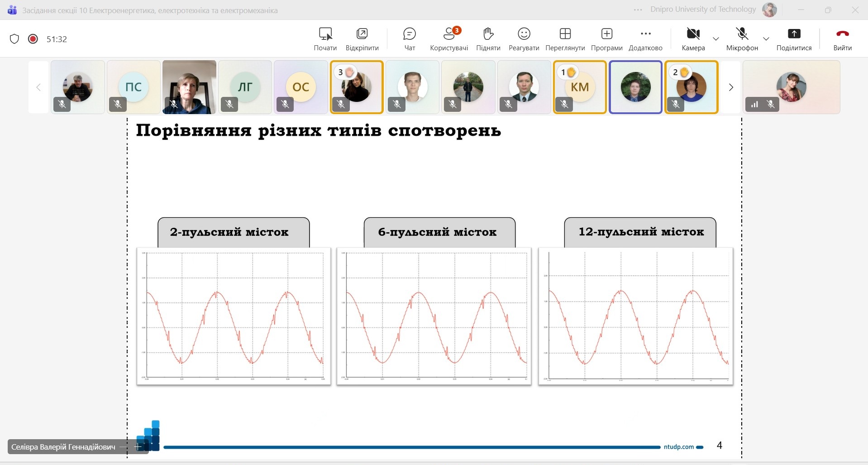Image resolution: width=868 pixels, height=465 pixels.
Task: Open the Додатково more actions menu
Action: pos(645,38)
